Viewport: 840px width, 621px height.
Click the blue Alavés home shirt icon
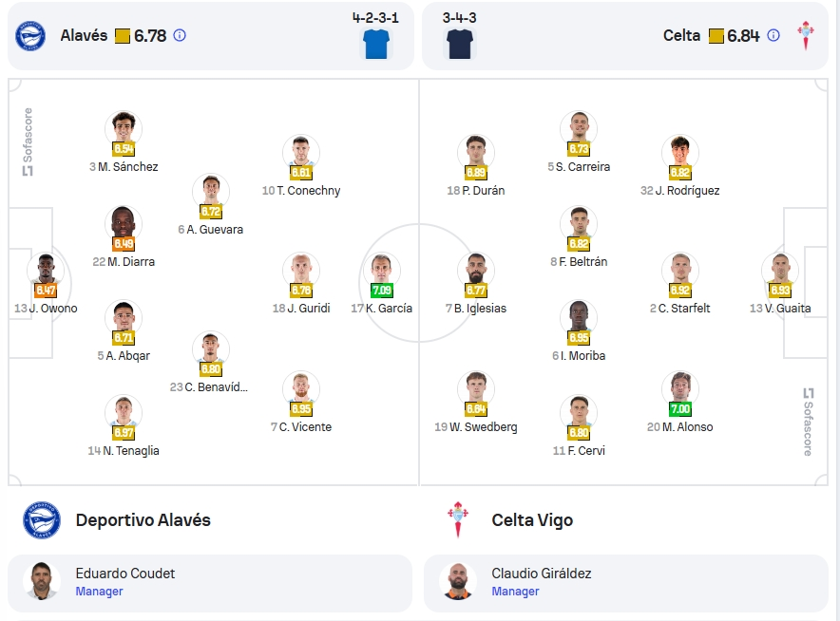[376, 44]
